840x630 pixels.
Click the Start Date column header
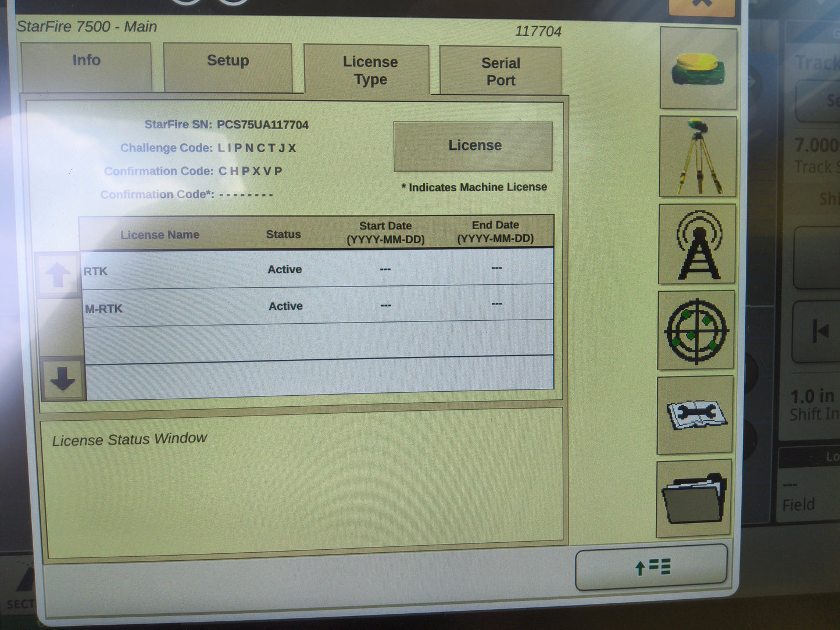(385, 232)
